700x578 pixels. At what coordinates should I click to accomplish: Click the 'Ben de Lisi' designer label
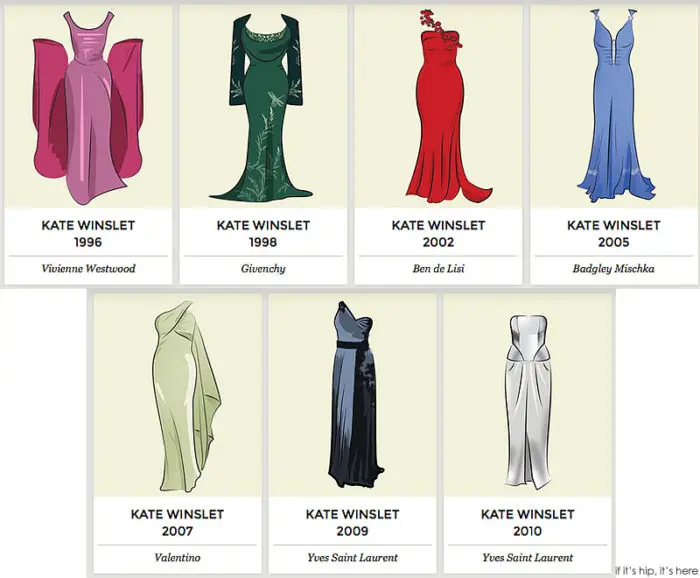coord(438,269)
